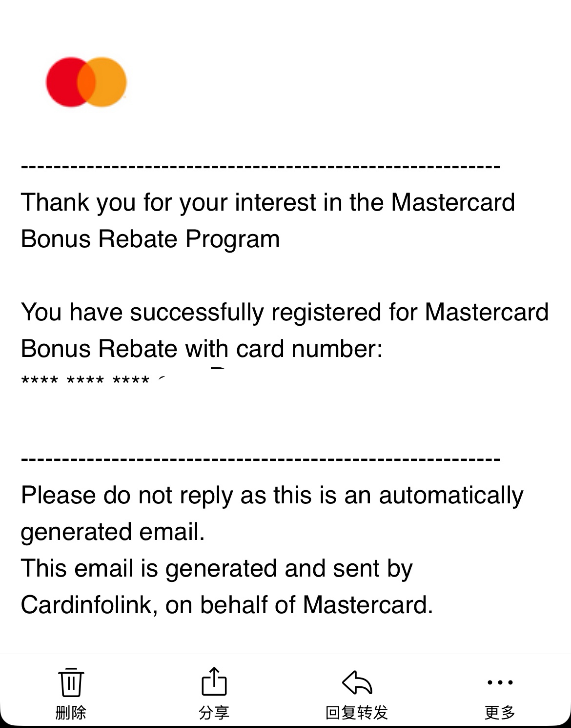571x728 pixels.
Task: Select the 回复转发 label in bottom bar
Action: pyautogui.click(x=357, y=712)
